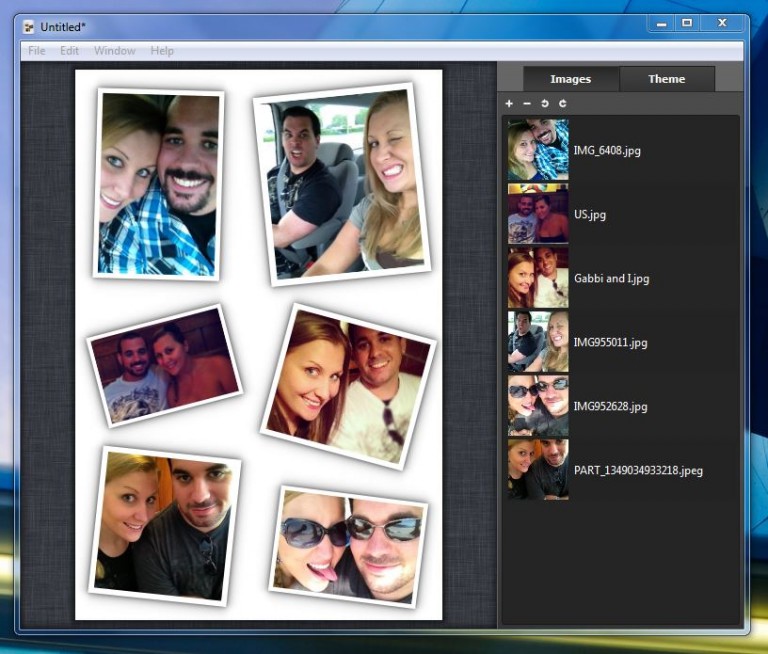
Task: Click the remove image minus icon
Action: [527, 103]
